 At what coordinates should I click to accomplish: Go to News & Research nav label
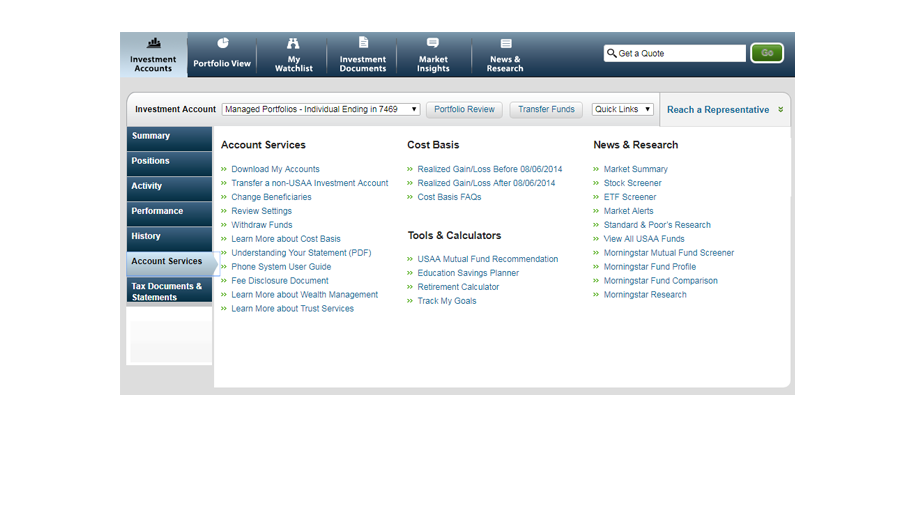(x=505, y=64)
